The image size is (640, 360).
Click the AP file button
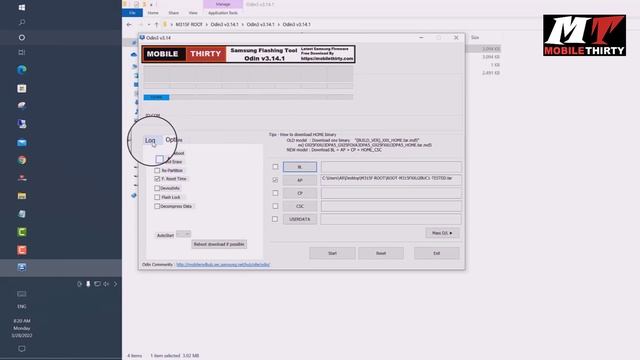(300, 180)
